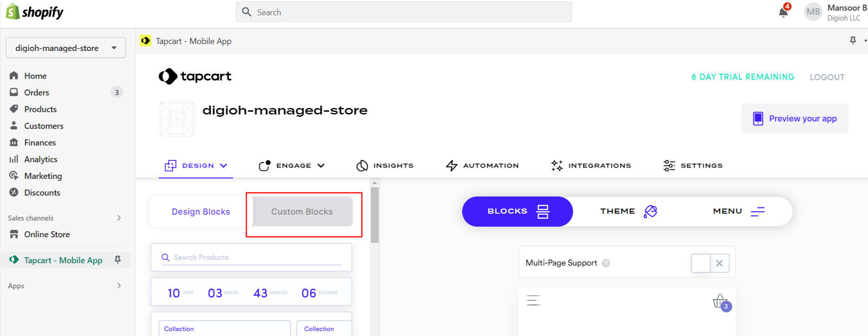The image size is (868, 336).
Task: Open the digioh-managed-store store selector
Action: [x=65, y=48]
